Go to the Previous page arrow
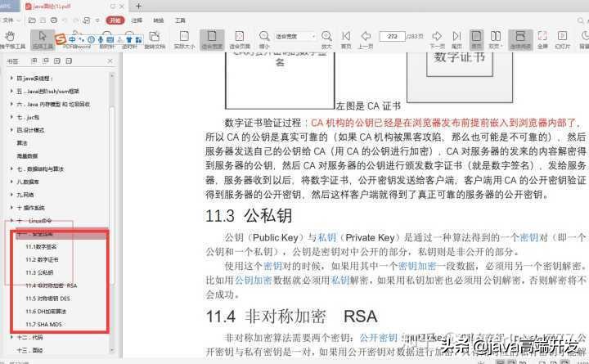 pos(366,39)
